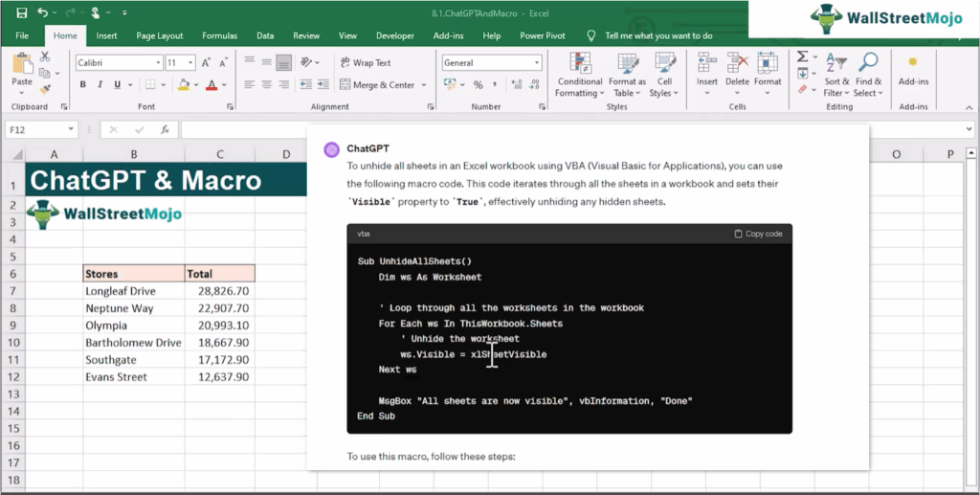980x495 pixels.
Task: Expand the Merge & Center dropdown arrow
Action: pos(424,84)
